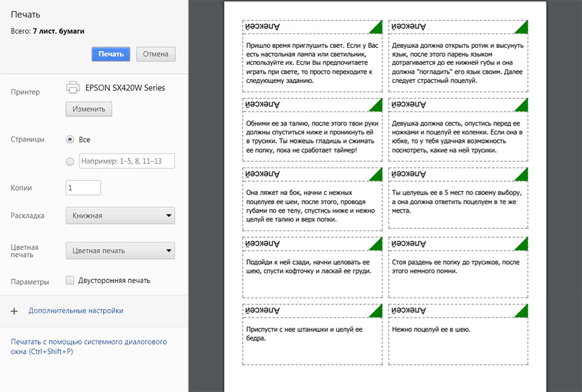Select the 'Все' pages radio button
Image resolution: width=582 pixels, height=392 pixels.
point(70,139)
